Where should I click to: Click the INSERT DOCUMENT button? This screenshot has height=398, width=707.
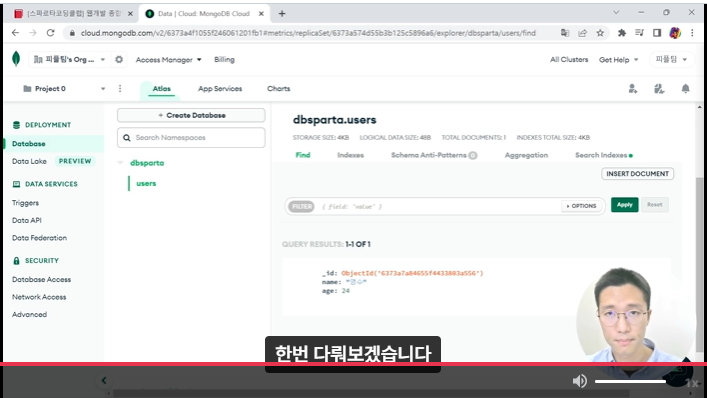click(638, 174)
